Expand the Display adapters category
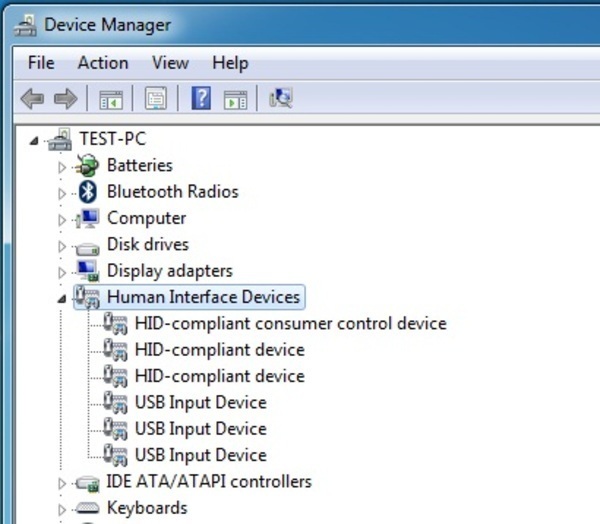Screen dimensions: 600x524 [62, 272]
